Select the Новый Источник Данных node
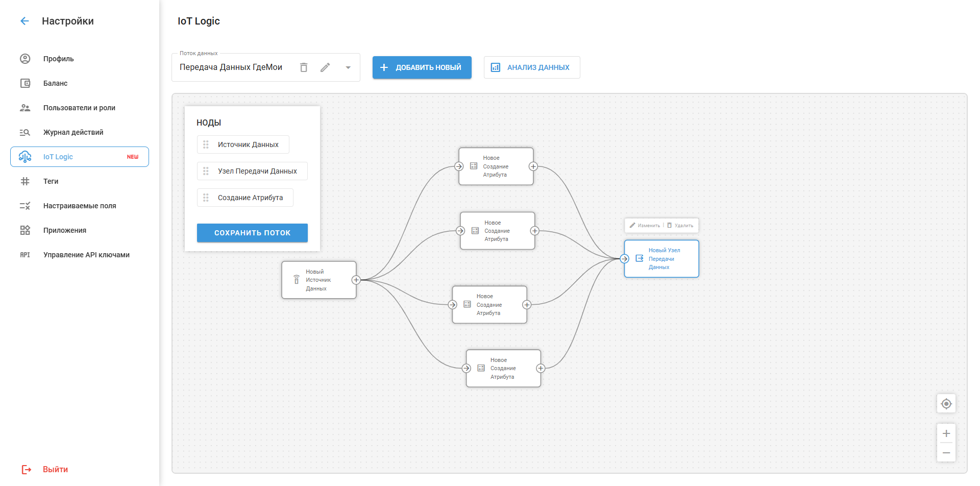980x486 pixels. point(317,280)
